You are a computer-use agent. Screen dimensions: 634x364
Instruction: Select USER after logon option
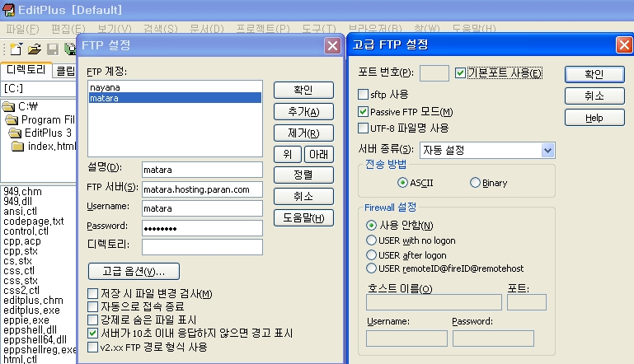pyautogui.click(x=371, y=255)
